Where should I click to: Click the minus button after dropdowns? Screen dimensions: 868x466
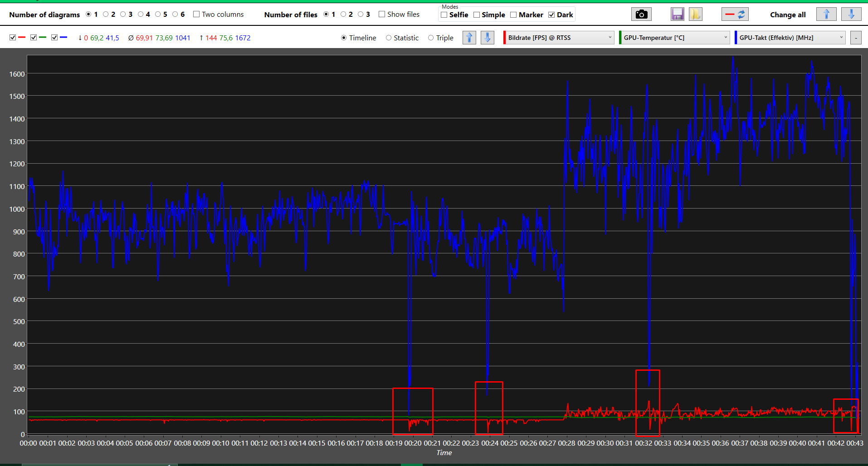(x=856, y=38)
